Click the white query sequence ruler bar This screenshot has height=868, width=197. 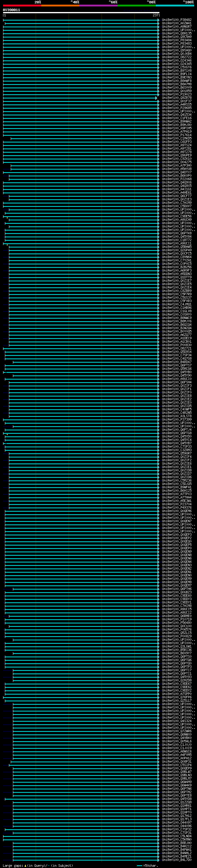(81, 13)
